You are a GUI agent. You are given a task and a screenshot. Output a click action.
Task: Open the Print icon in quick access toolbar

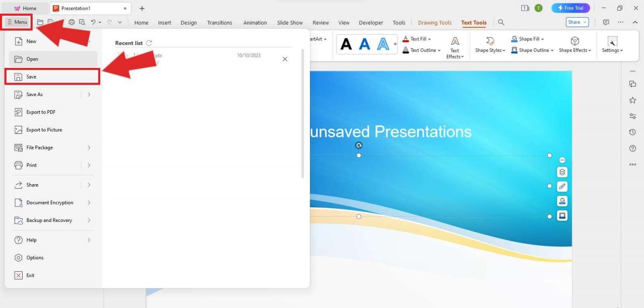coord(71,22)
